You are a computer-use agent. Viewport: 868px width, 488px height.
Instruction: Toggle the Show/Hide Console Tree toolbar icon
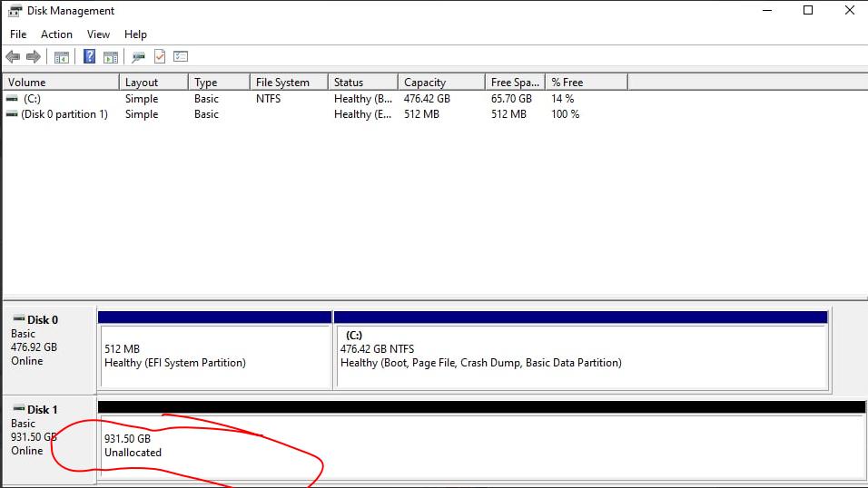click(x=62, y=56)
